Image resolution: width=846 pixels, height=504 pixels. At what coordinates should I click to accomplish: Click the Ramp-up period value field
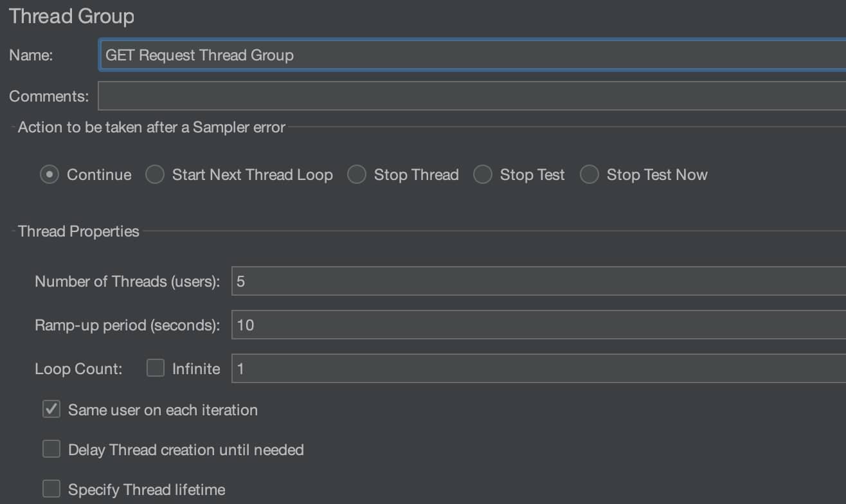click(x=386, y=325)
